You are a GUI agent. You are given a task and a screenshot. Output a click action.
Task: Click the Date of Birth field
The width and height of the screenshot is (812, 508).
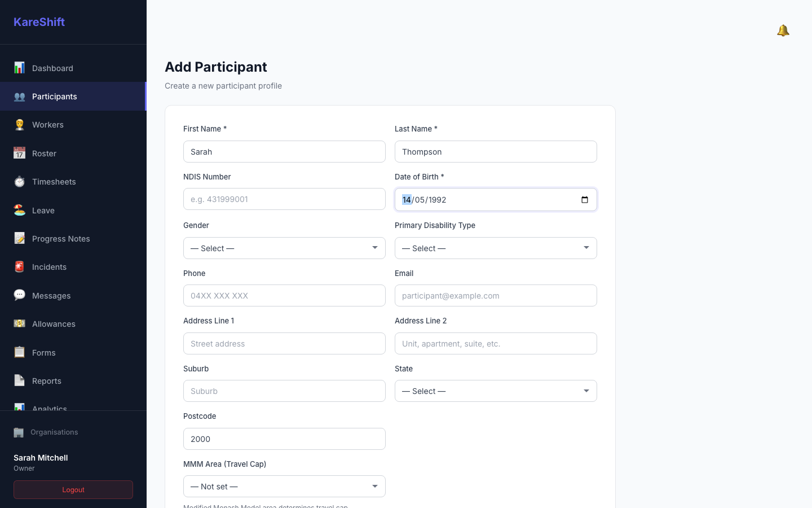[496, 199]
